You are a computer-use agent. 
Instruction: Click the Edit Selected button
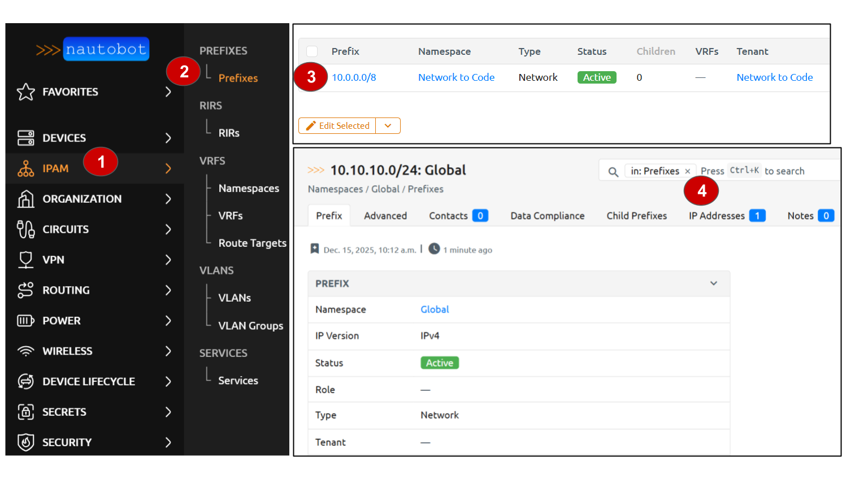click(337, 126)
